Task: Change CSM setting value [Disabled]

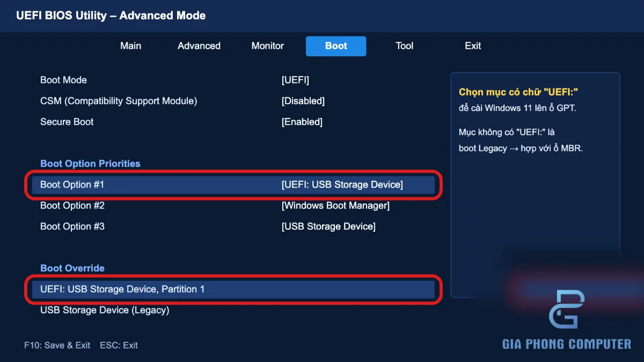Action: [x=303, y=101]
